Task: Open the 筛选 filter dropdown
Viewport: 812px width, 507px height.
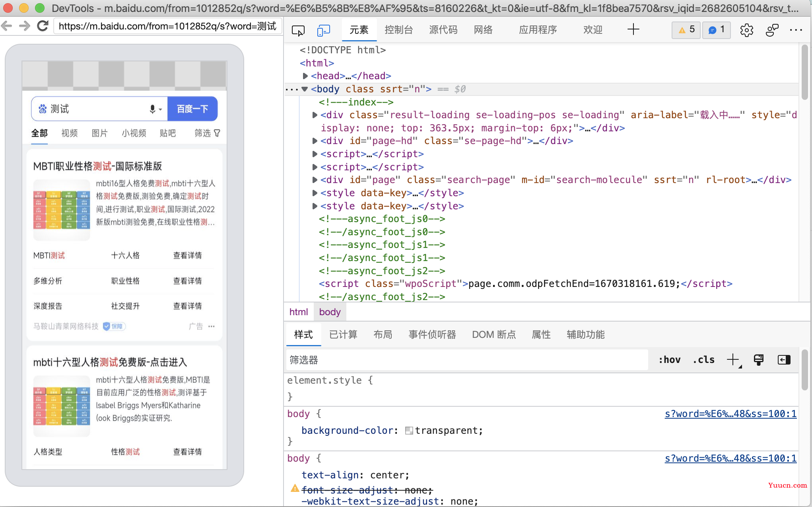Action: [207, 133]
